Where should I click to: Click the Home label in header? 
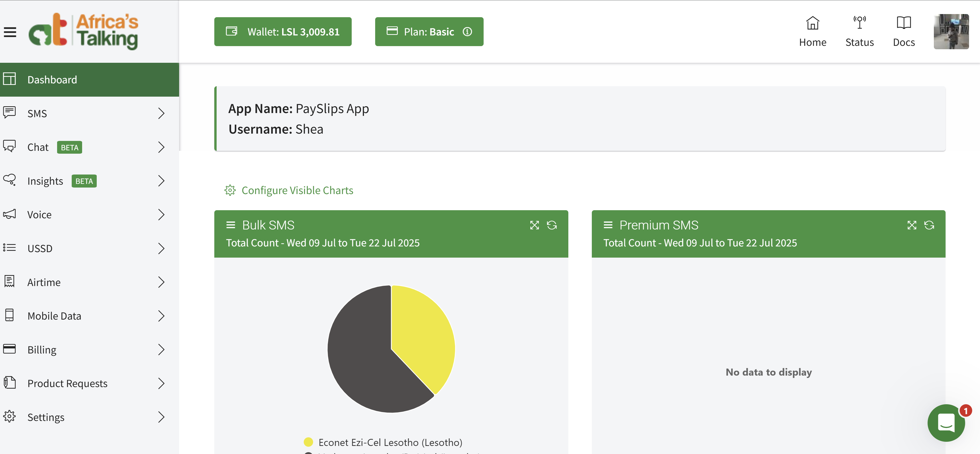coord(813,42)
